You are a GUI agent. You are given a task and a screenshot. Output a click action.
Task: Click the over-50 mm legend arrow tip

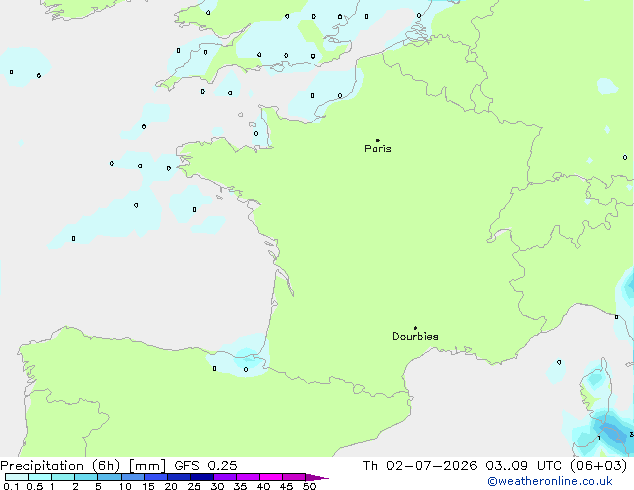[317, 477]
